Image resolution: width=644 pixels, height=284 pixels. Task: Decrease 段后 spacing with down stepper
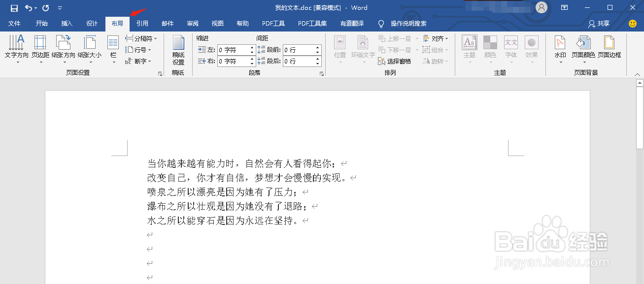click(318, 64)
